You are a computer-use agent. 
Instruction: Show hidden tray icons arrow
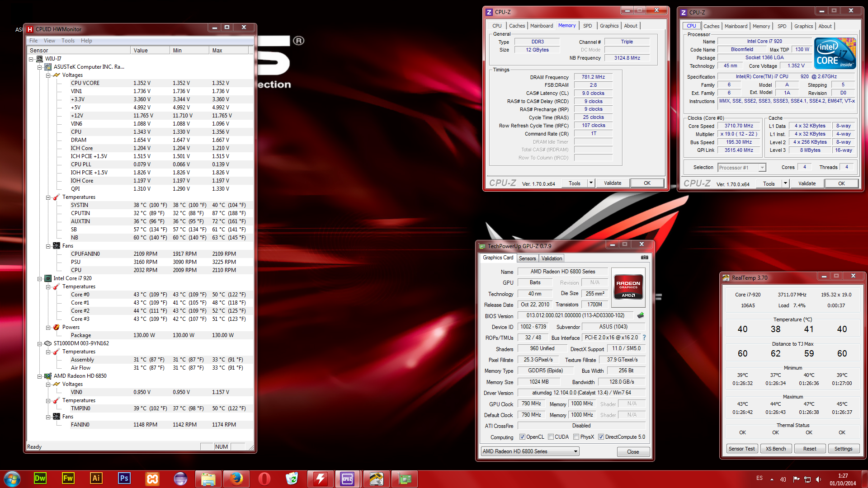click(772, 479)
